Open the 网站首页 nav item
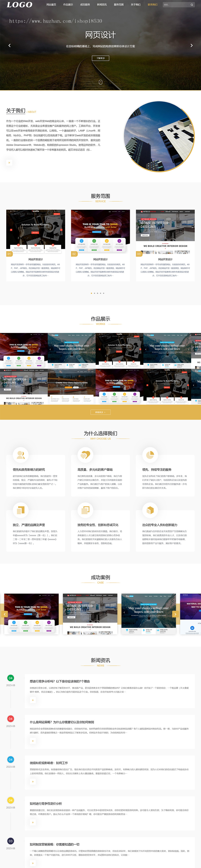 tap(51, 5)
